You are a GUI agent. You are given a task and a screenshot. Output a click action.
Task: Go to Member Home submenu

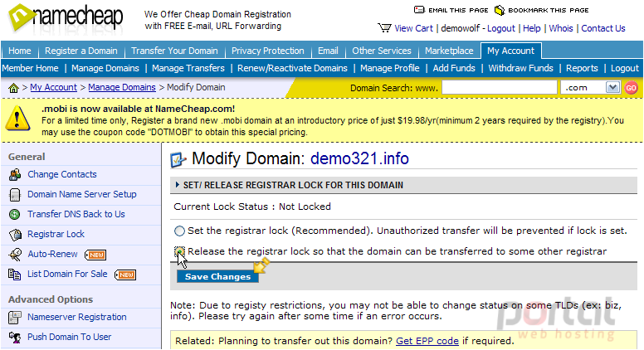click(x=30, y=68)
